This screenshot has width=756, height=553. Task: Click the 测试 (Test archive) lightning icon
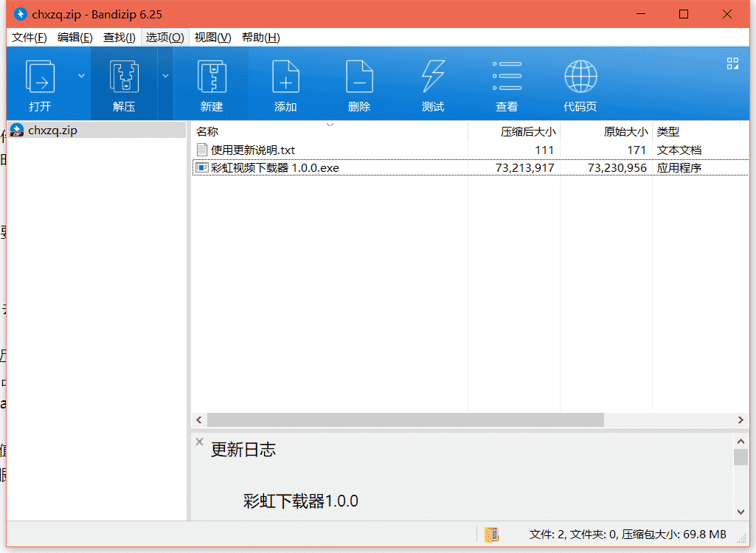(433, 77)
